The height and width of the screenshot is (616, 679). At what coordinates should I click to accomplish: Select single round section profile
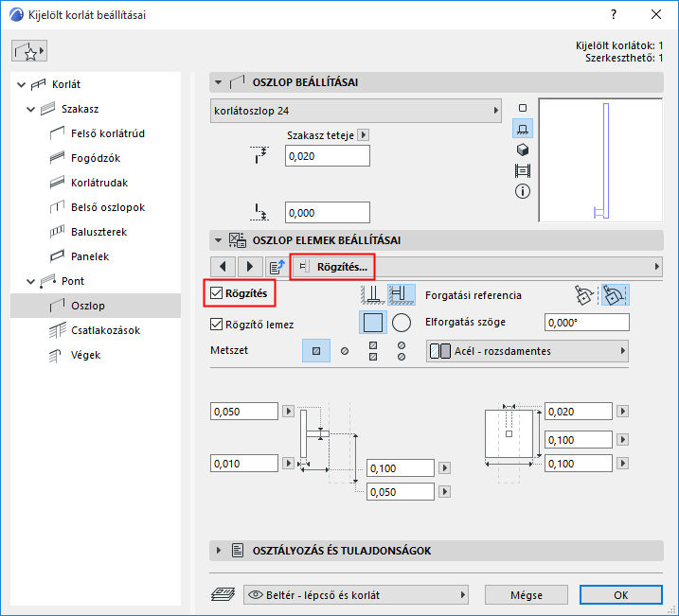(x=345, y=351)
